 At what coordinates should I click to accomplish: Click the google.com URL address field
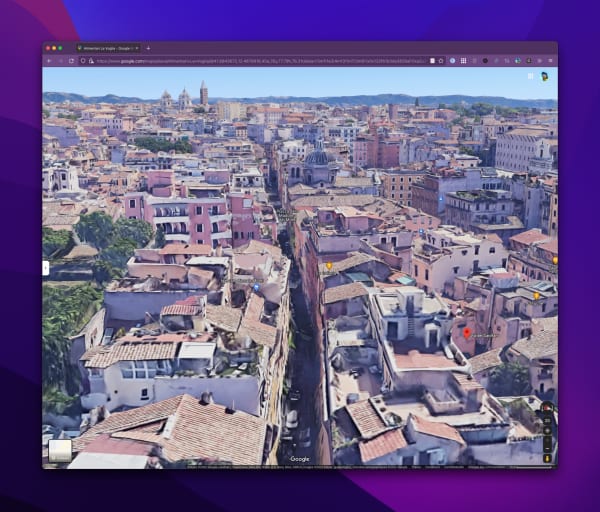(260, 61)
